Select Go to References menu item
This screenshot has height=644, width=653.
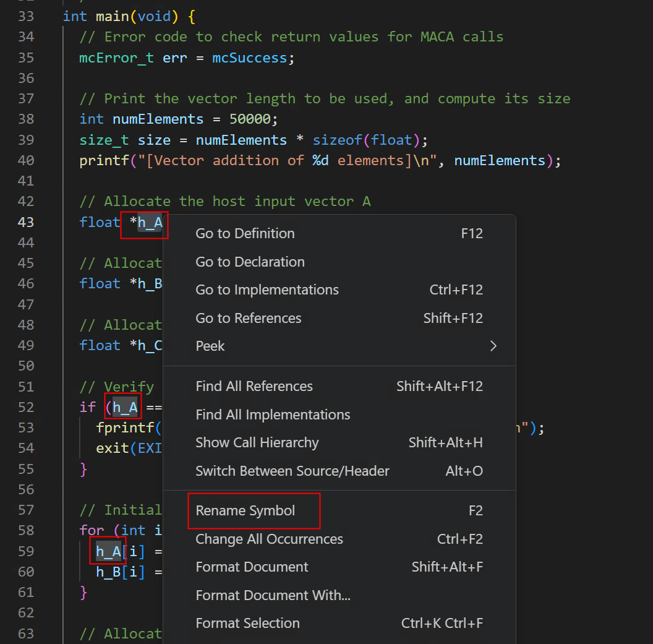pyautogui.click(x=249, y=318)
